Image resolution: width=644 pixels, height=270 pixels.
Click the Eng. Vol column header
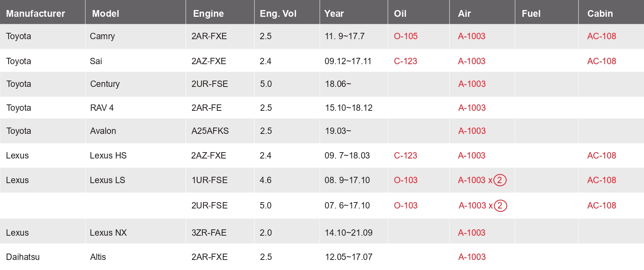pos(278,14)
